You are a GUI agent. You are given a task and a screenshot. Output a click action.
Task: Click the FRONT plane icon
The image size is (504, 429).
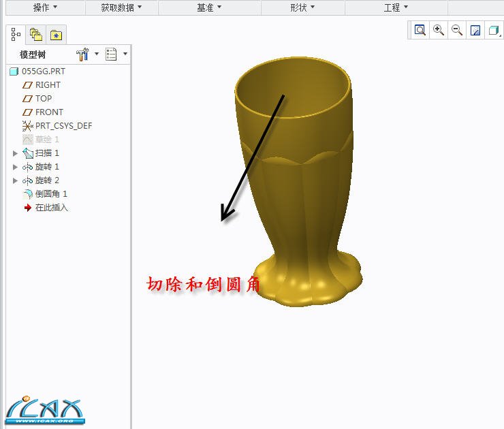pyautogui.click(x=27, y=112)
